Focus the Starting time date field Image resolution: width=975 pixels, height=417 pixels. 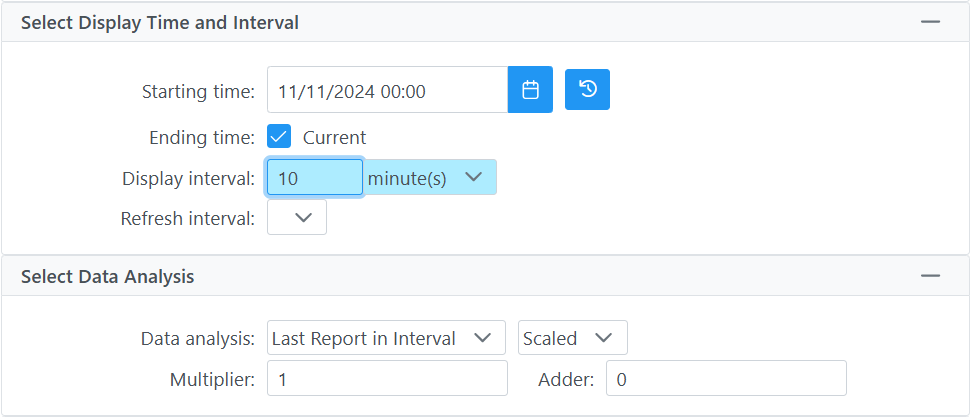387,89
